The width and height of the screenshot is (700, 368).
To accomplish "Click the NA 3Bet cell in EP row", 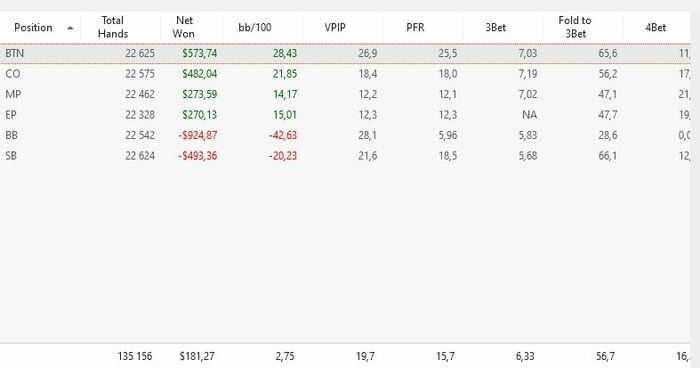I will pos(529,115).
